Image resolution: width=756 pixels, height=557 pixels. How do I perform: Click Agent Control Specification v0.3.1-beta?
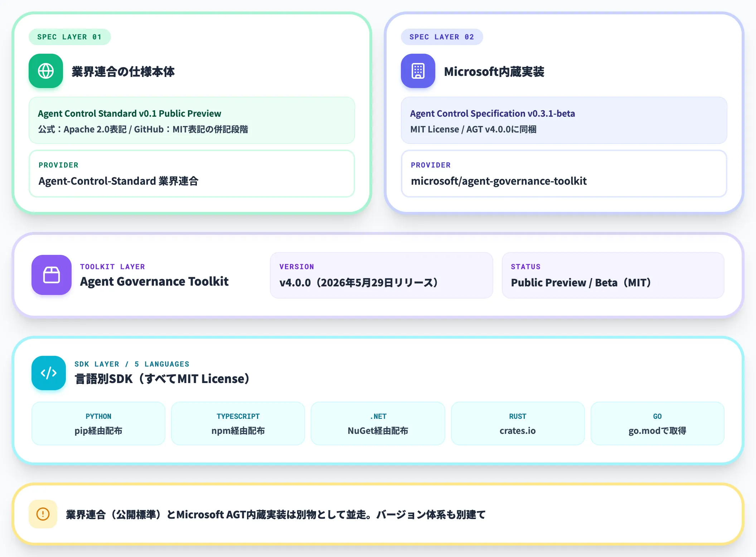click(x=493, y=113)
